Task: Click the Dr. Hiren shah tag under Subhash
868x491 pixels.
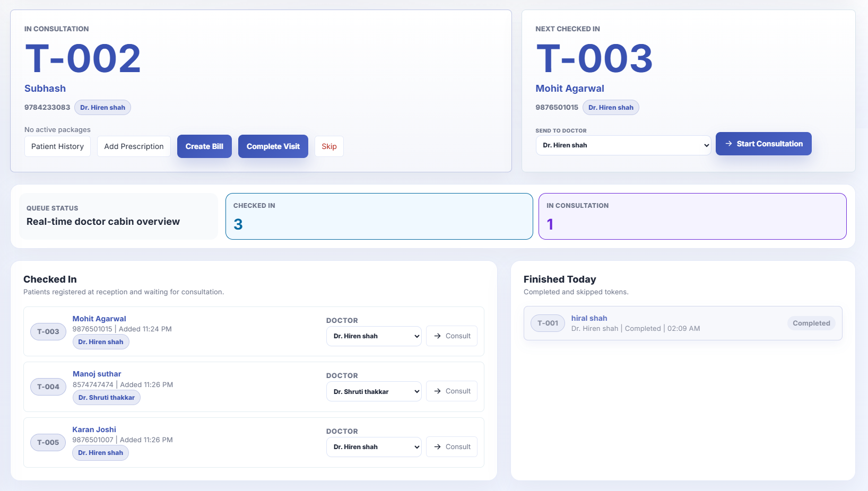Action: (x=102, y=108)
